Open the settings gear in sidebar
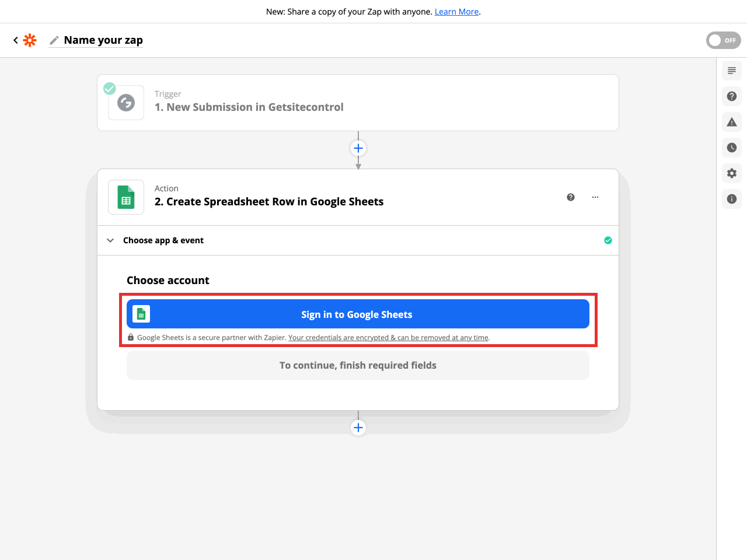The width and height of the screenshot is (747, 560). coord(732,173)
